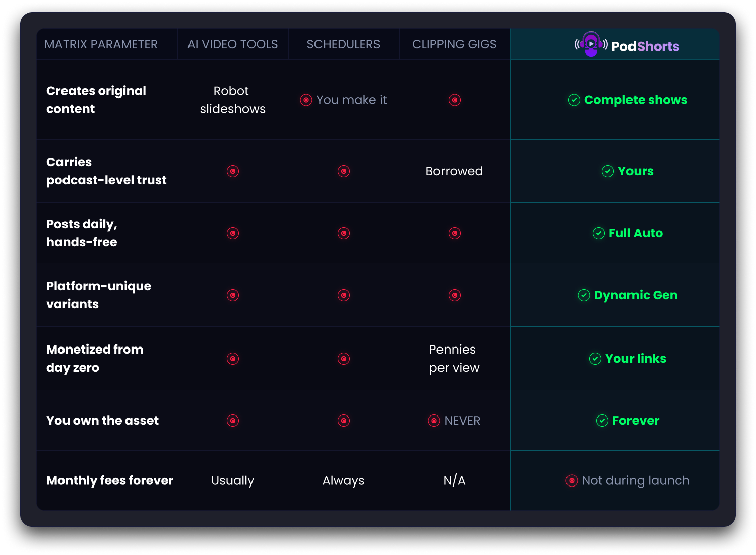
Task: Click Schedulers X in You own the asset row
Action: pos(344,421)
